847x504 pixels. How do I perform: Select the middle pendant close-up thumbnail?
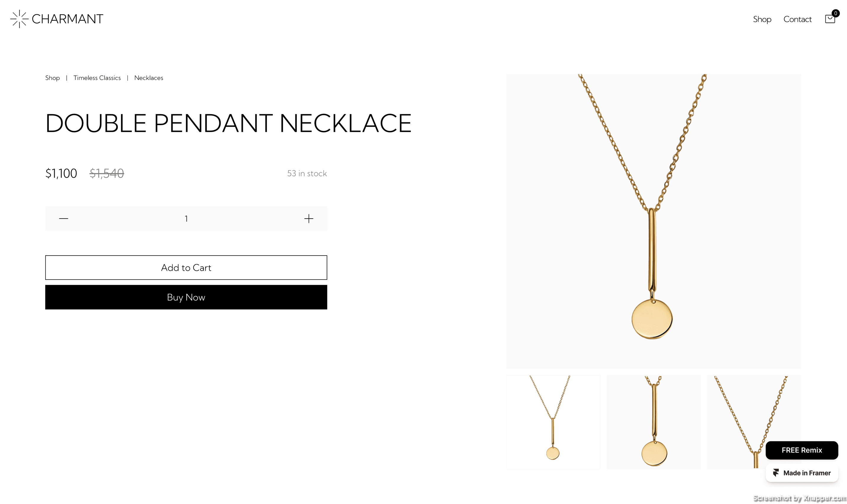pos(653,422)
